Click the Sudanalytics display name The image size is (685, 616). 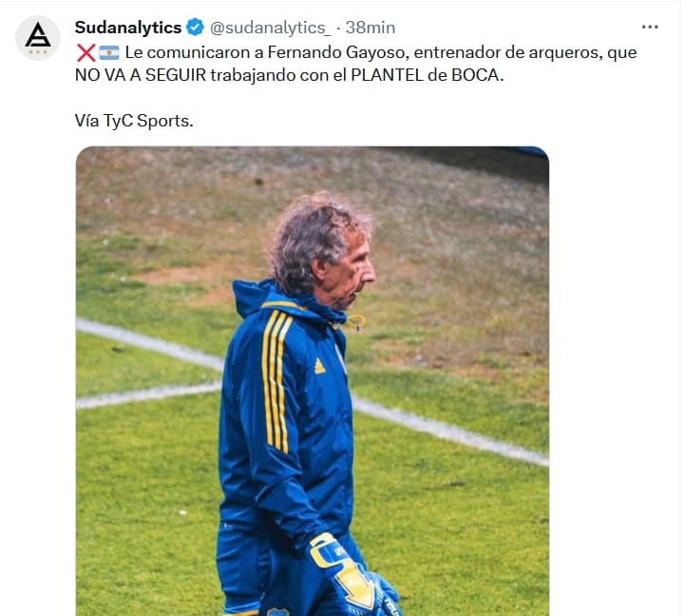[128, 28]
